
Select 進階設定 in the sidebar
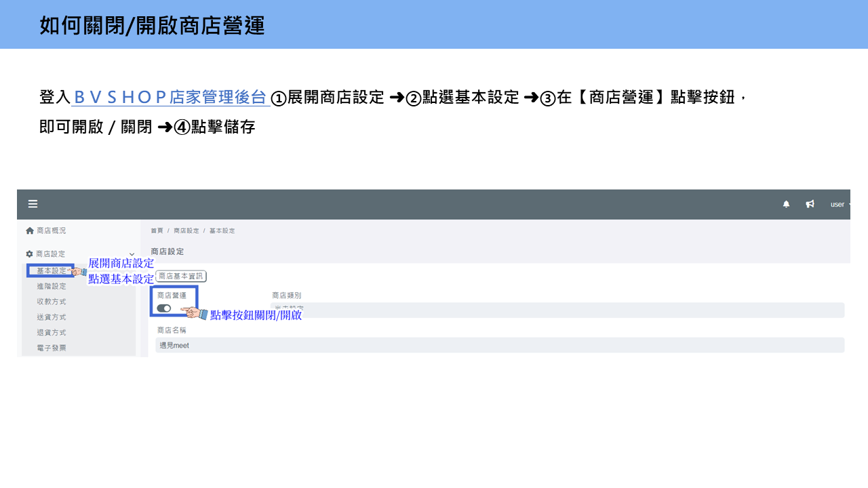point(52,286)
